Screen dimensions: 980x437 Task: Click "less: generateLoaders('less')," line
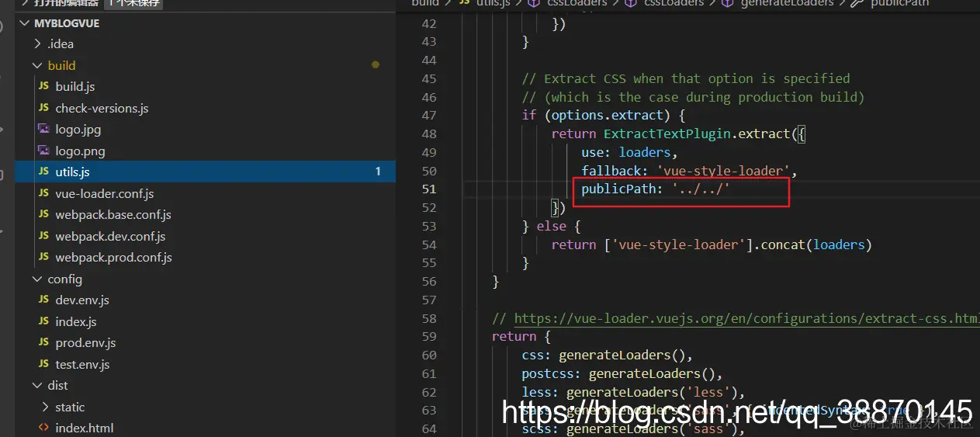[x=634, y=392]
